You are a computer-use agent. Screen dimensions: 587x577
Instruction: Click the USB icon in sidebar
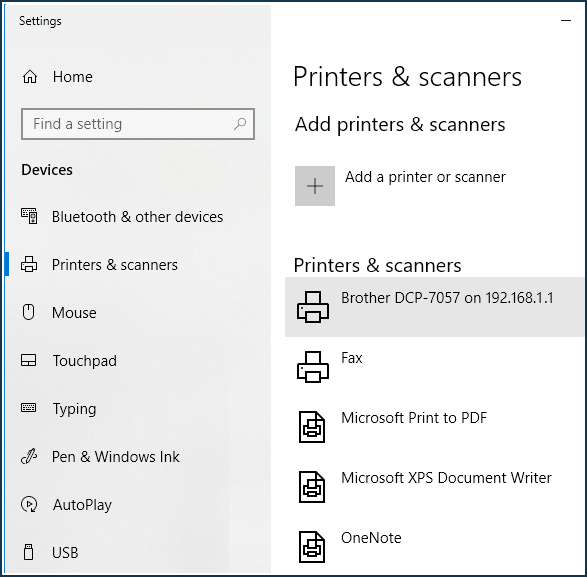[28, 552]
